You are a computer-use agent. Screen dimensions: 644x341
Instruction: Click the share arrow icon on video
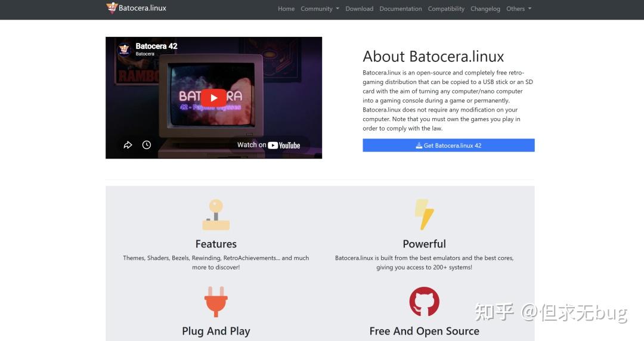click(x=128, y=145)
